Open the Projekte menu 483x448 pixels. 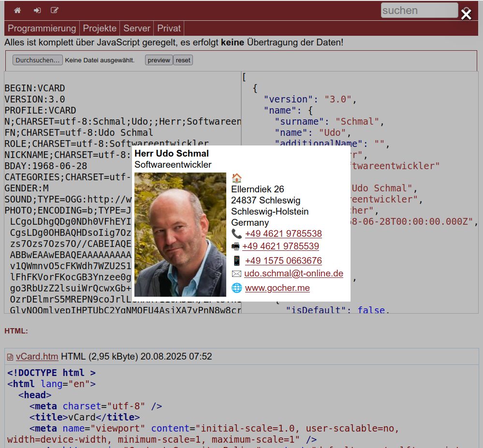pos(100,29)
